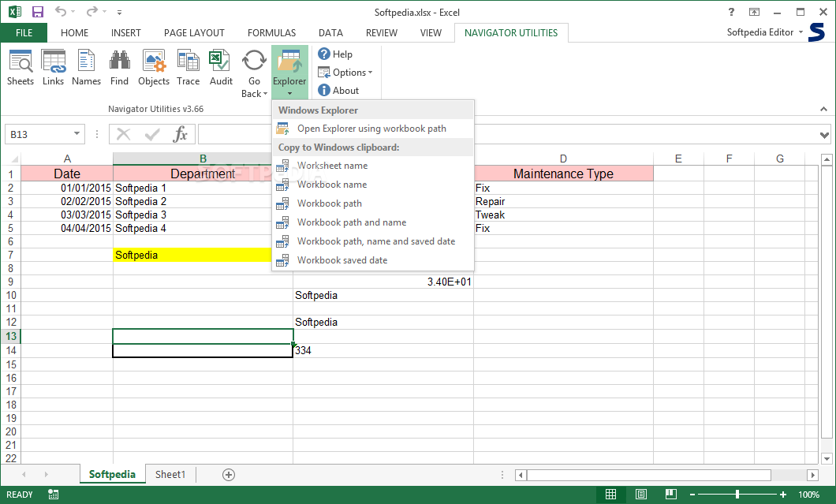This screenshot has height=504, width=836.
Task: Open the Names tool
Action: [87, 67]
